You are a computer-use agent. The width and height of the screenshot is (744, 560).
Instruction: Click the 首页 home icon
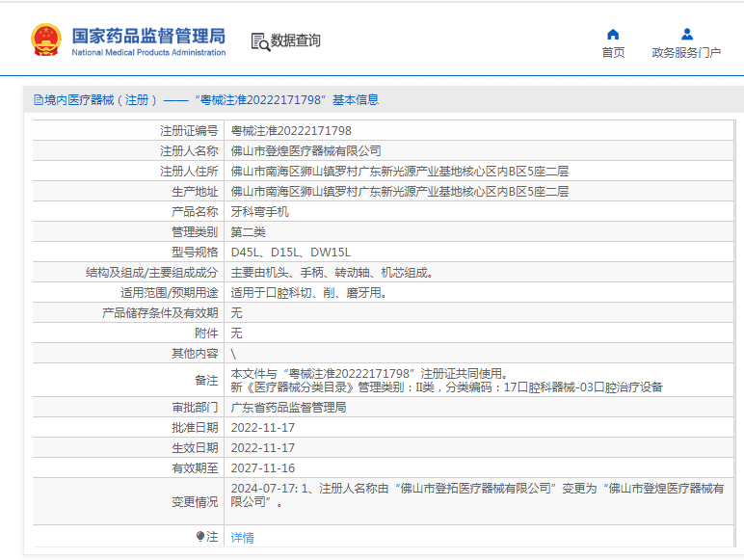[613, 34]
